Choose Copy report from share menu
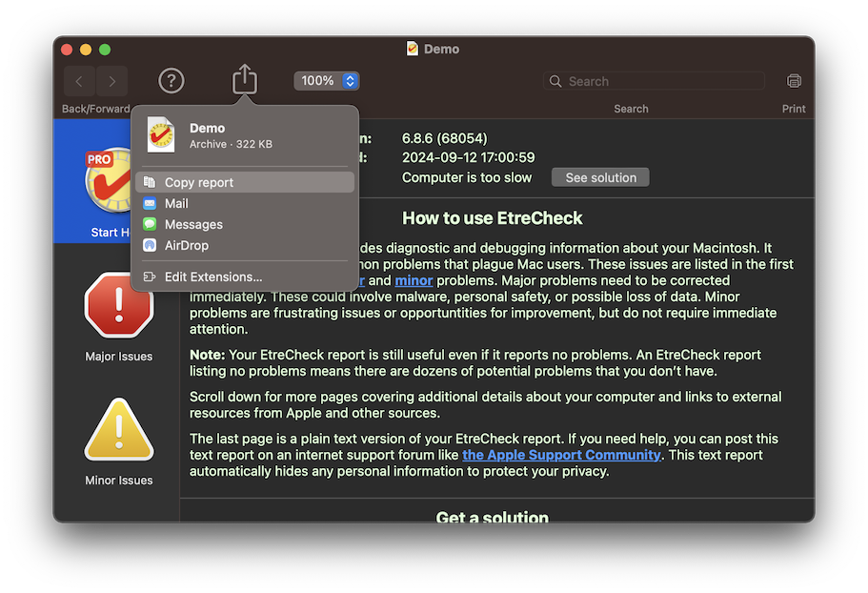The width and height of the screenshot is (868, 593). tap(199, 182)
